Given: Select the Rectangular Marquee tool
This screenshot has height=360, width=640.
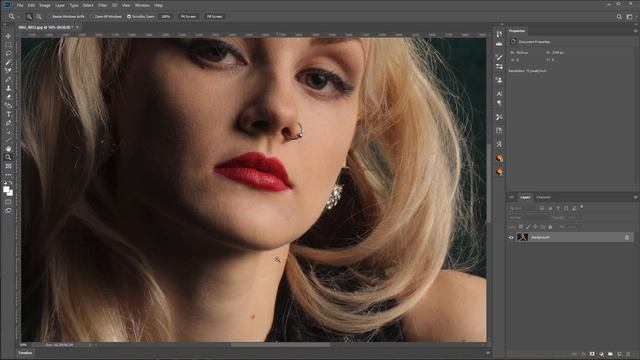Looking at the screenshot, I should pyautogui.click(x=8, y=45).
